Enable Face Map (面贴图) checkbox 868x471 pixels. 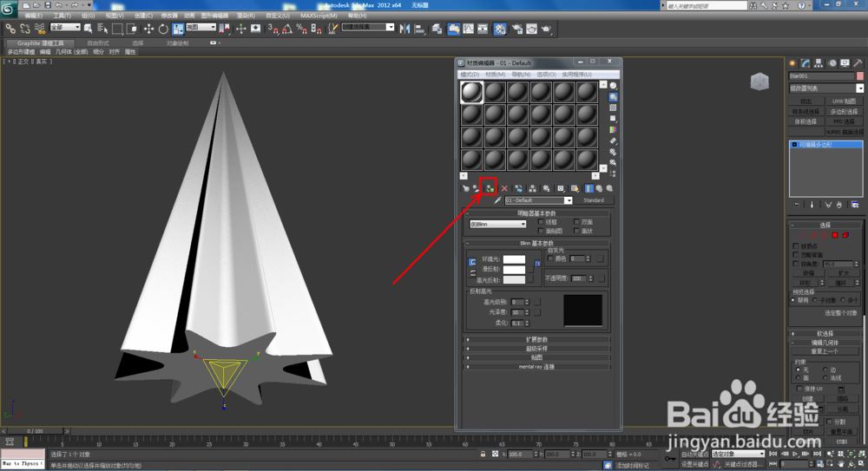pos(540,231)
